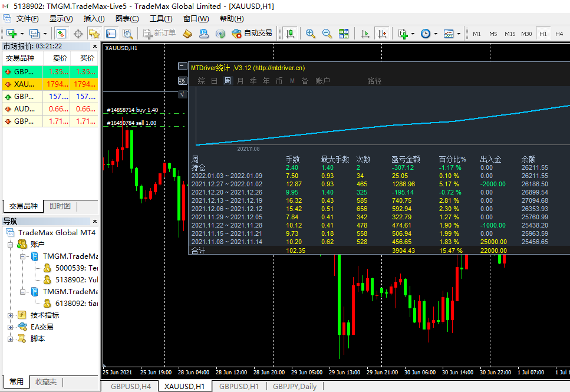This screenshot has width=570, height=392.
Task: Open the profiles dropdown arrow
Action: [45, 34]
